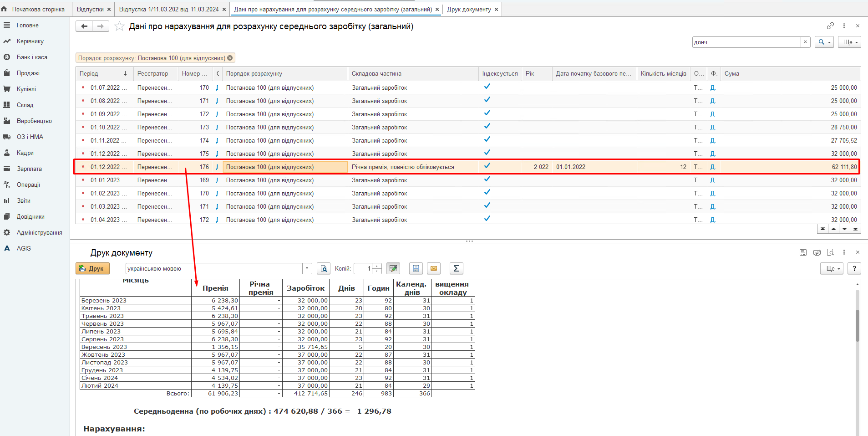Jump to the last row using bottom-arrow button
Viewport: 868px width, 436px height.
(x=856, y=229)
